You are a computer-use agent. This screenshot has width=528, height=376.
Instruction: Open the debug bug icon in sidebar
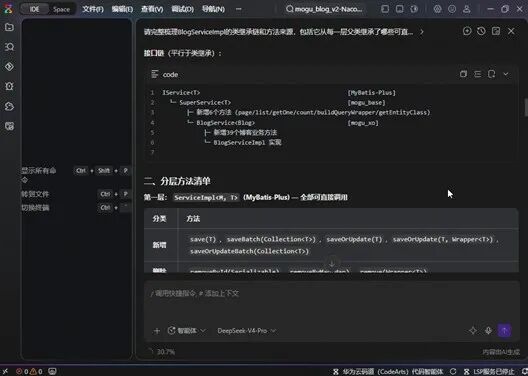pos(9,87)
